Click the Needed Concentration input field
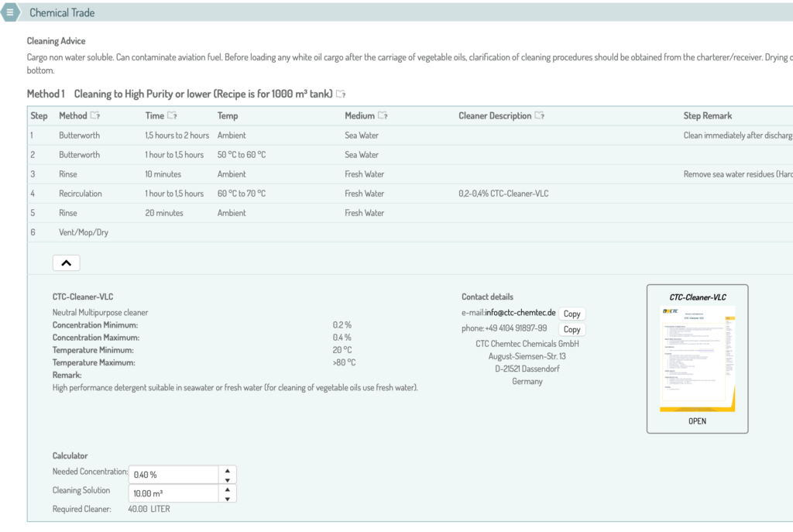The width and height of the screenshot is (793, 532). pos(173,475)
